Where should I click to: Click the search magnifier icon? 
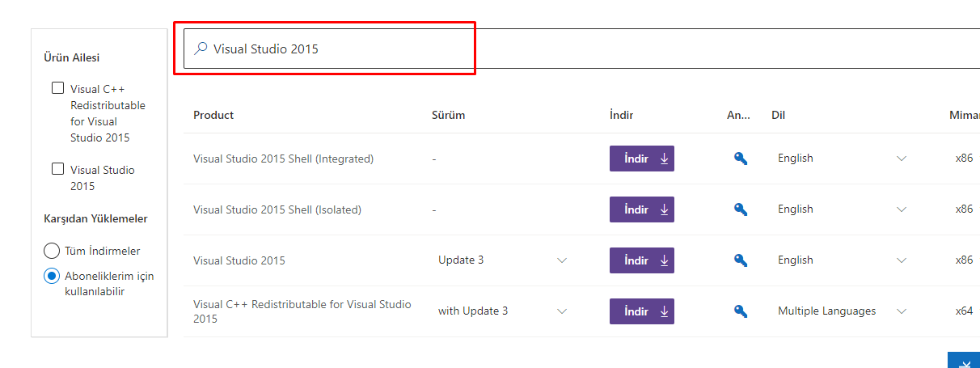pos(201,49)
